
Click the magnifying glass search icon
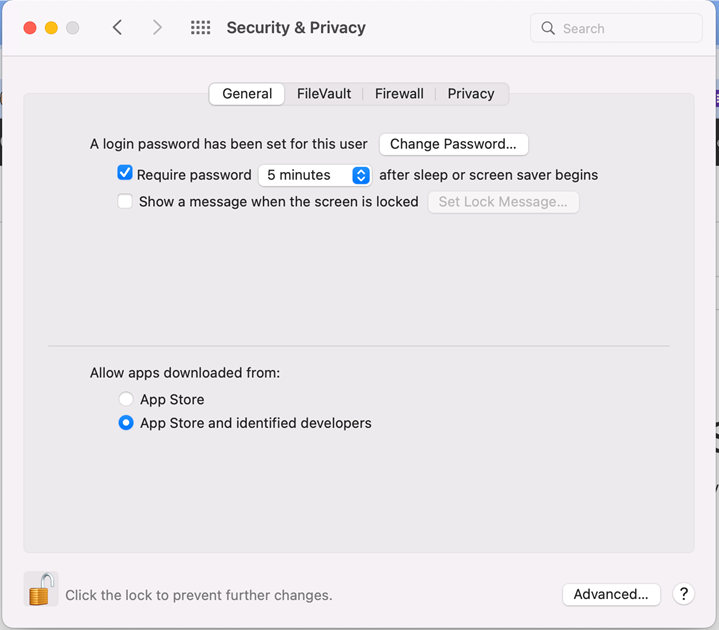pyautogui.click(x=548, y=28)
